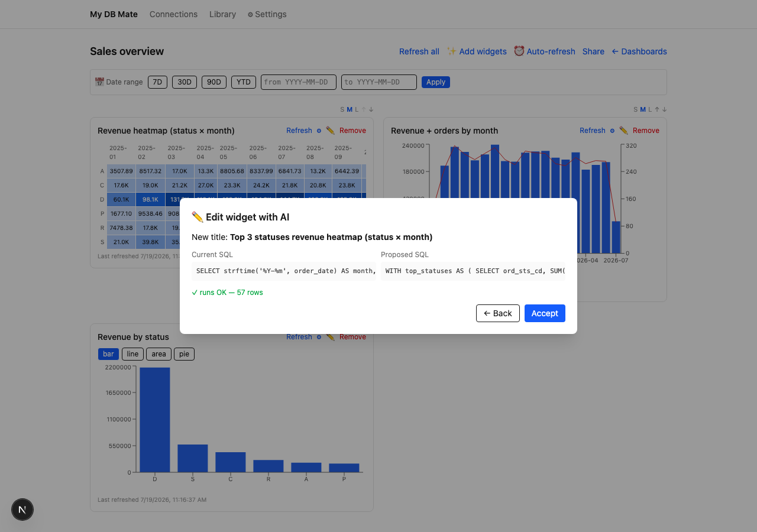The image size is (757, 532).
Task: Click the Back button in the dialog
Action: 498,313
